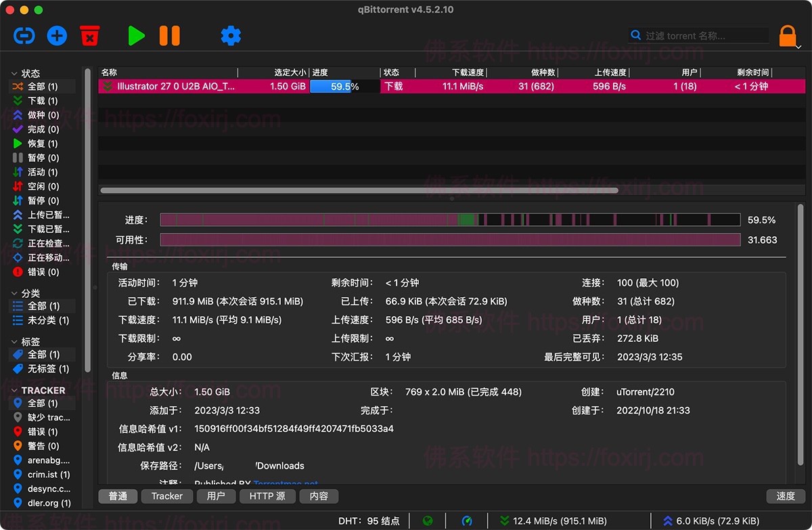Open the HTTP 源 tab
The image size is (812, 530).
pos(267,495)
